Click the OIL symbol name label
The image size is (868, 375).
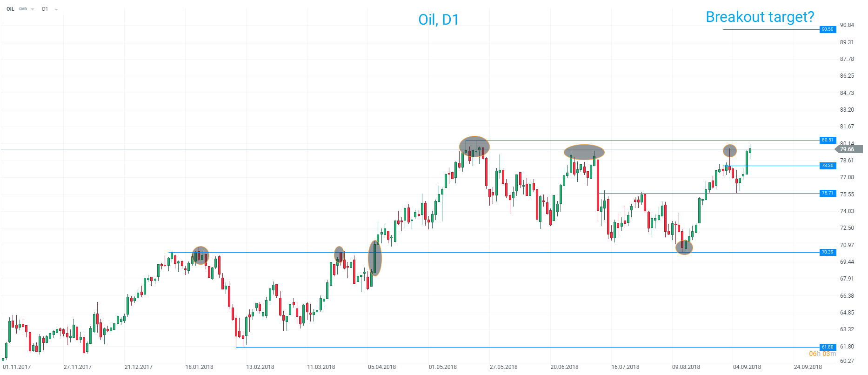pyautogui.click(x=10, y=9)
